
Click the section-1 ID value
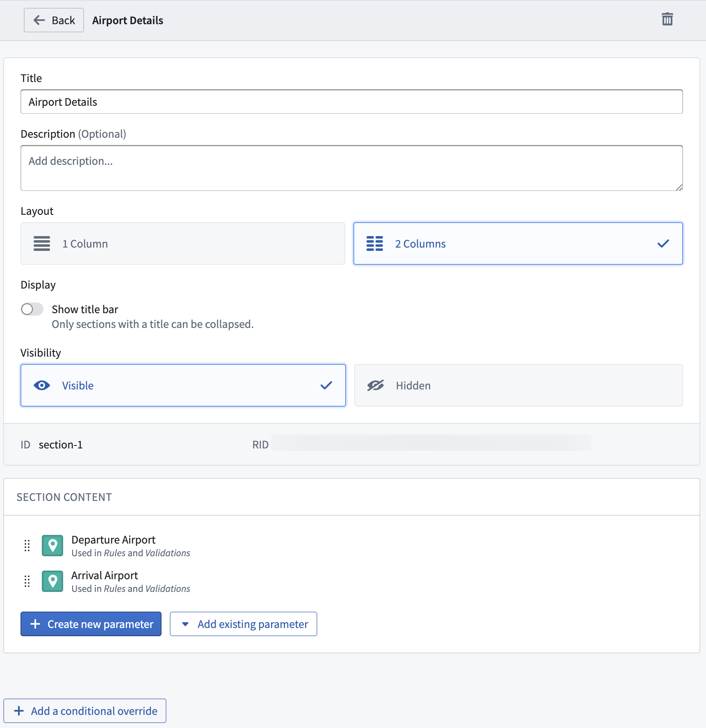[x=61, y=445]
